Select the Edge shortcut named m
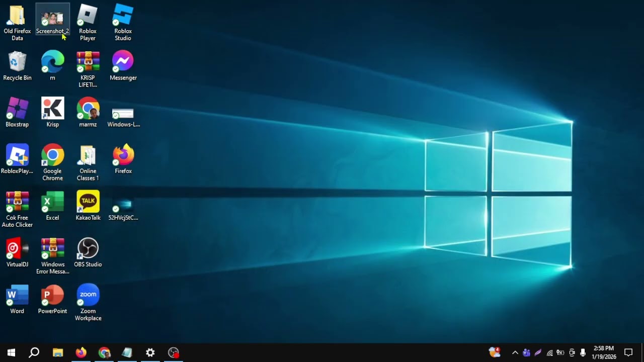 [x=52, y=66]
